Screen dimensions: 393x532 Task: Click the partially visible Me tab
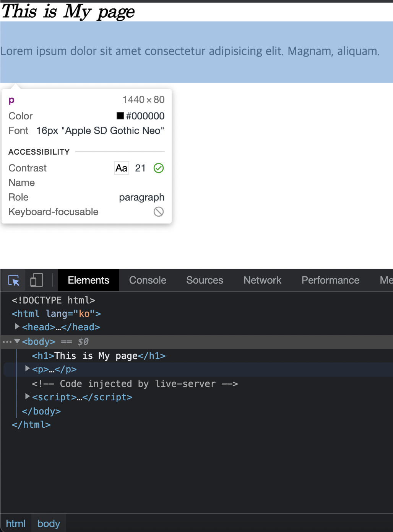[386, 280]
